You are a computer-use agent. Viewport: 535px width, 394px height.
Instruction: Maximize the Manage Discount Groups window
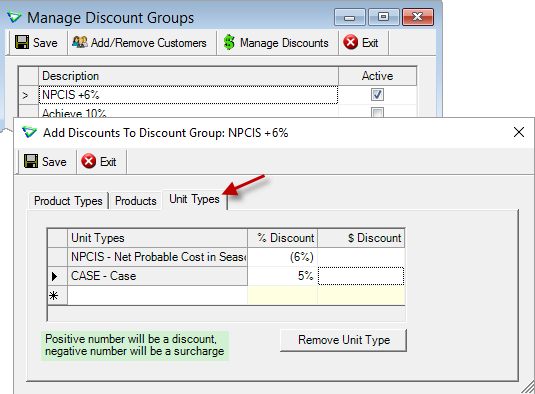(x=384, y=17)
